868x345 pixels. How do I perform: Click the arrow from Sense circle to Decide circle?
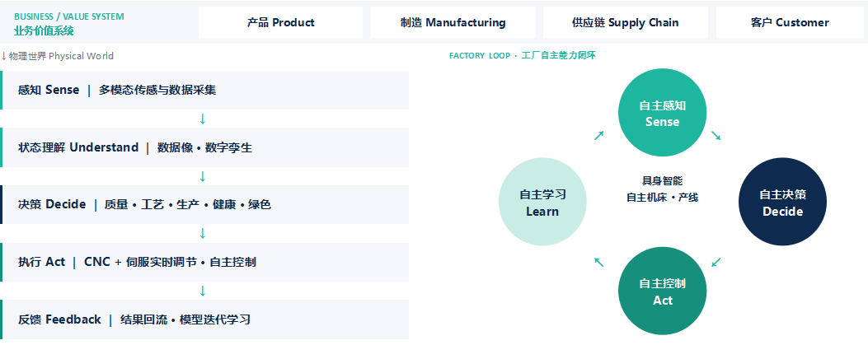click(x=716, y=136)
